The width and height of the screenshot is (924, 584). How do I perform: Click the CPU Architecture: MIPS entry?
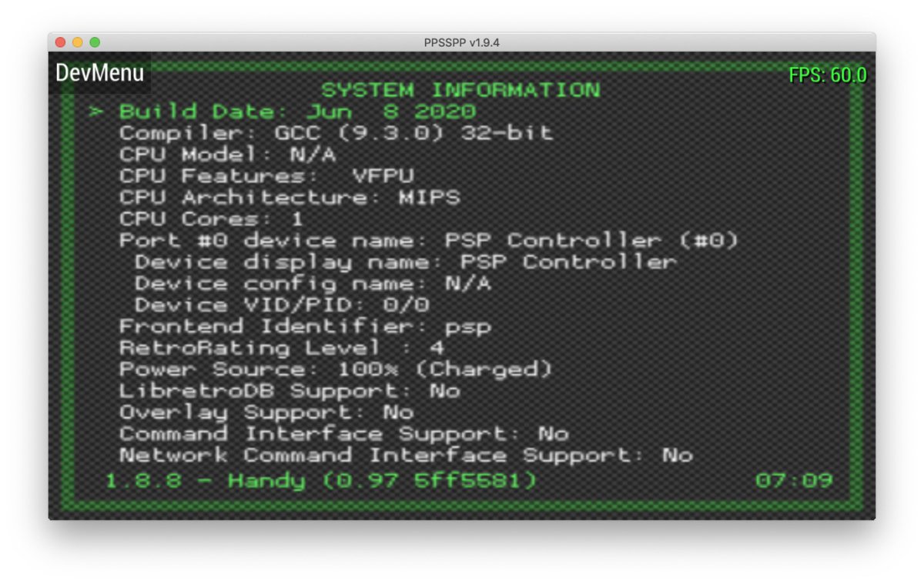click(x=290, y=198)
